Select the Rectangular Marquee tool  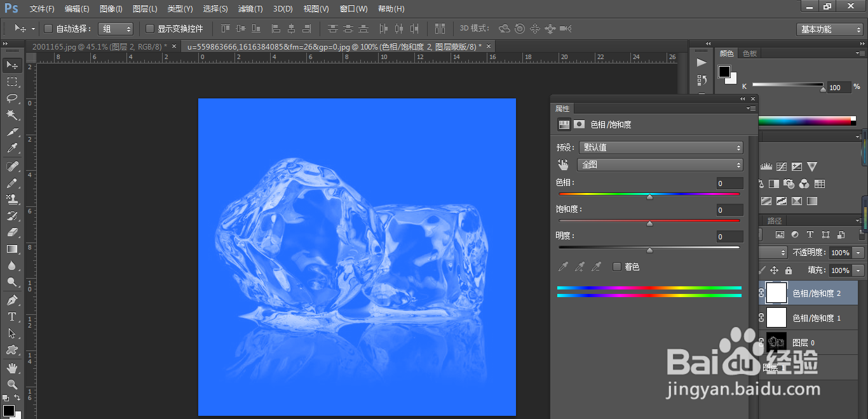pyautogui.click(x=12, y=82)
